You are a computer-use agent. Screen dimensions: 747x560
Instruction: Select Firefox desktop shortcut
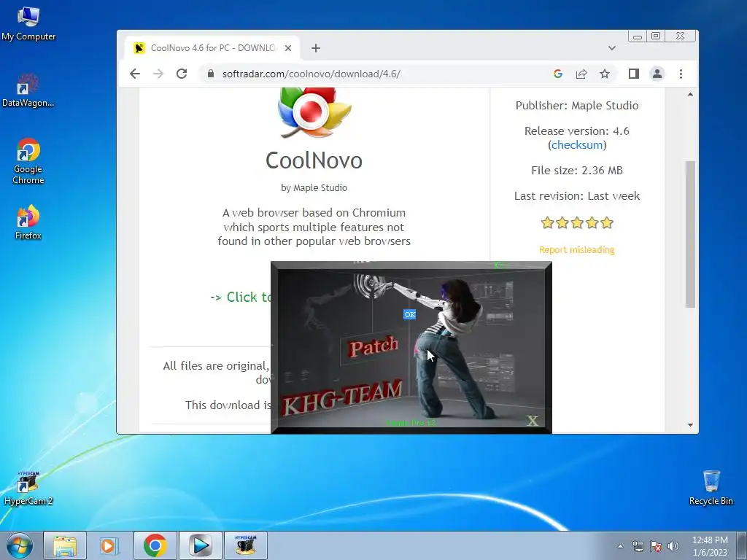point(28,222)
